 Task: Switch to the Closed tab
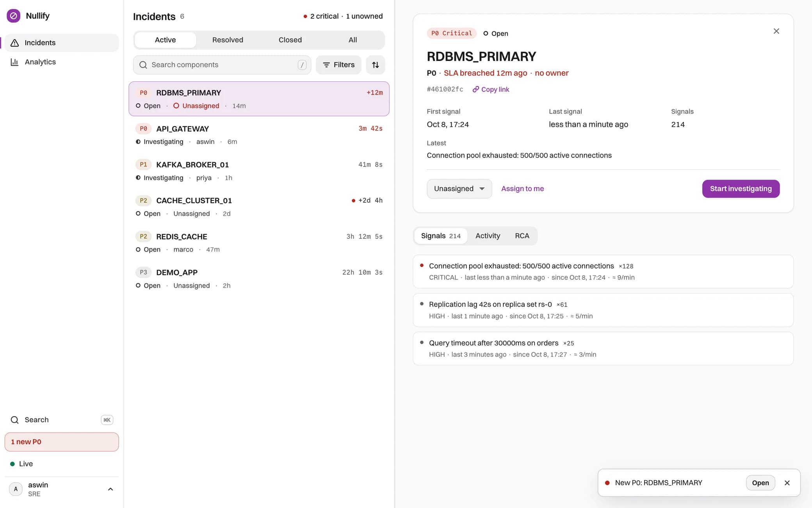tap(290, 40)
